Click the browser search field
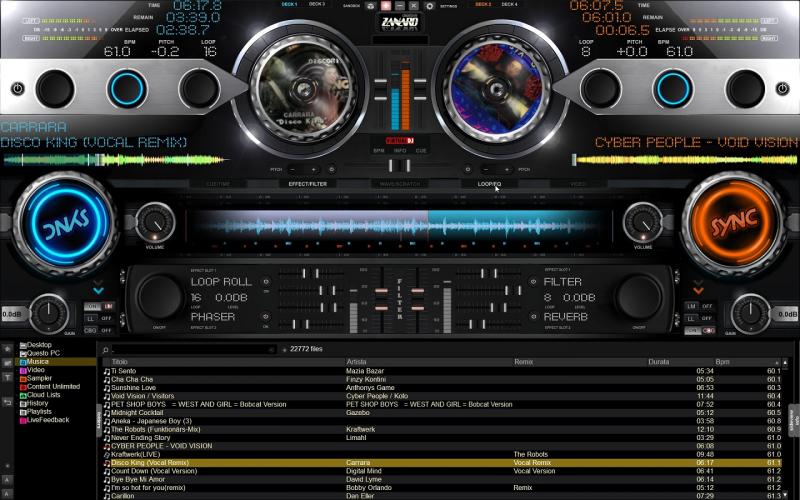 click(193, 349)
